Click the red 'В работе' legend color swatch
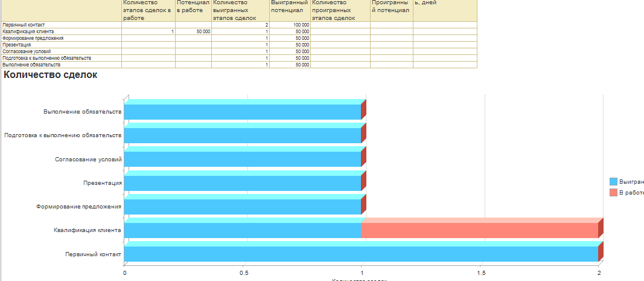 pyautogui.click(x=614, y=192)
